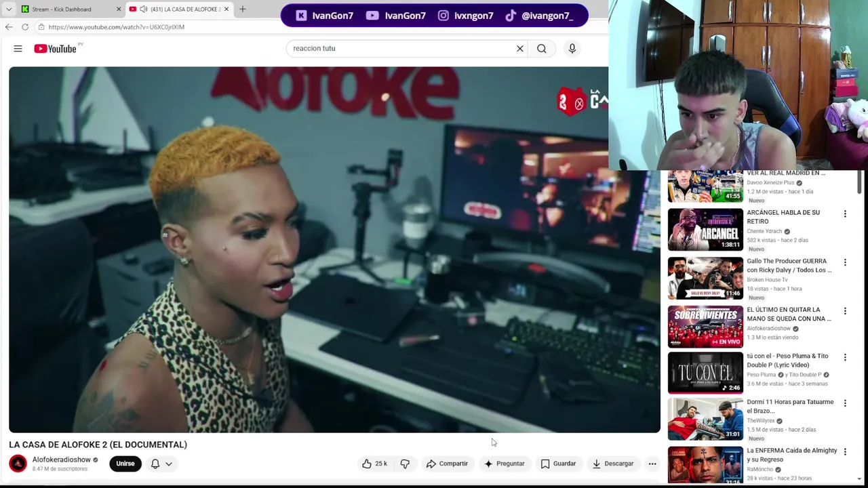Switch to LA CASA DE ALOFOKE tab
This screenshot has width=868, height=488.
180,9
